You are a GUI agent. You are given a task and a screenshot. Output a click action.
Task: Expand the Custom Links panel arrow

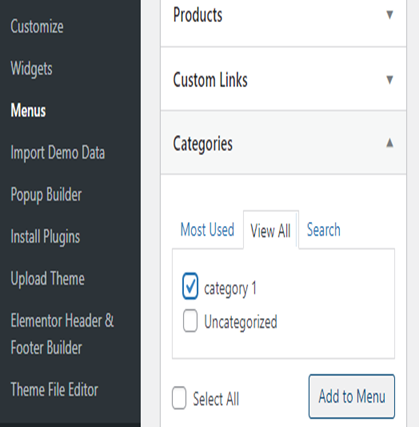(389, 79)
